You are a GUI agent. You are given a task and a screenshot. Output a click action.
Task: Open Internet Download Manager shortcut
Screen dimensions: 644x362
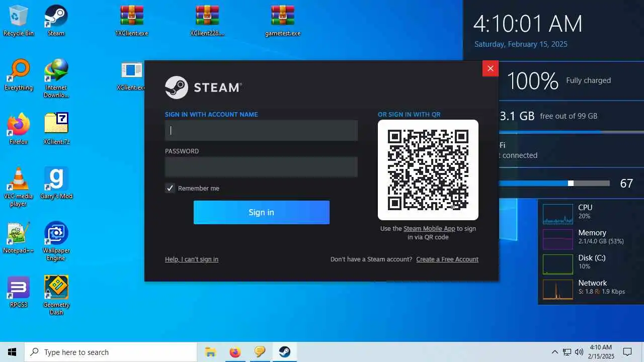[x=56, y=78]
